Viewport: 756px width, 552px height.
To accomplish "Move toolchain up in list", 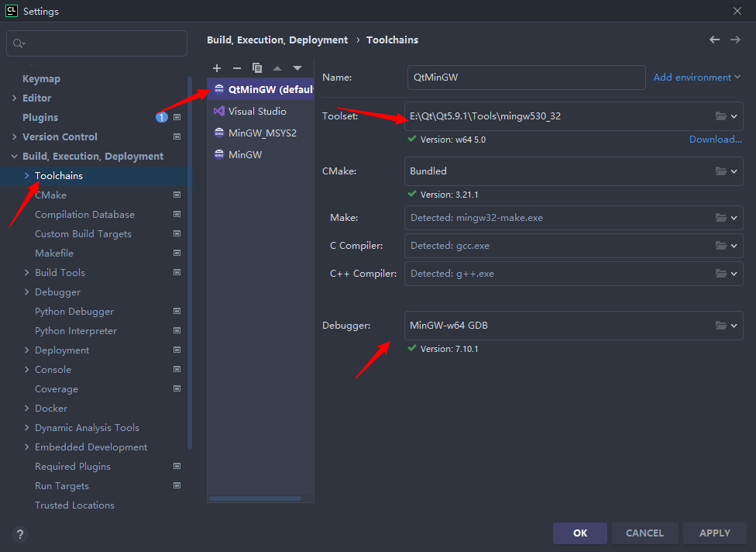I will coord(277,68).
